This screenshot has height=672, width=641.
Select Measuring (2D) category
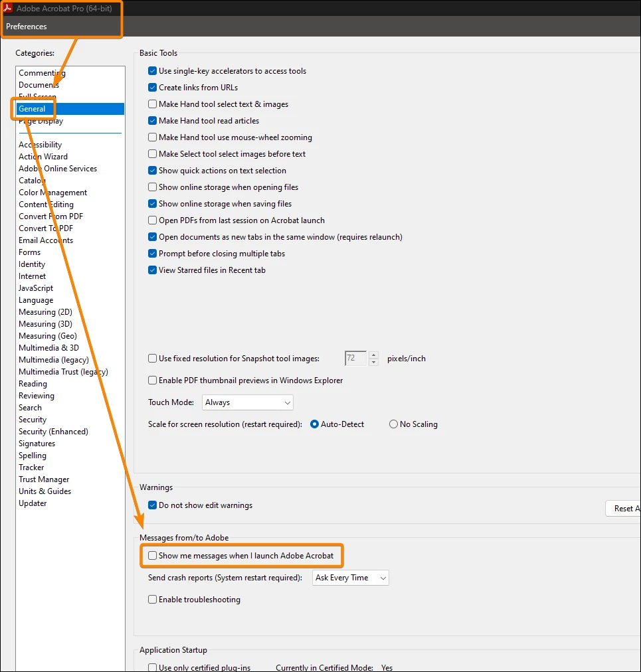pyautogui.click(x=45, y=312)
